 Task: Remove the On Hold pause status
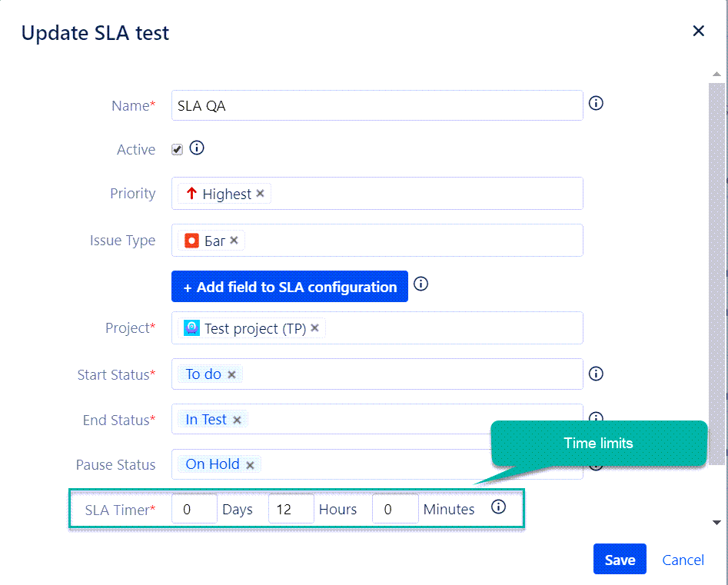pyautogui.click(x=250, y=464)
